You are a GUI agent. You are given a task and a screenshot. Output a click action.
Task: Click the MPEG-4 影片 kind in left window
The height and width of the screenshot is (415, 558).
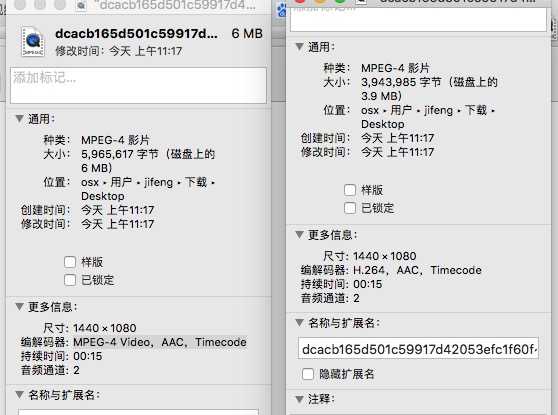(x=115, y=140)
